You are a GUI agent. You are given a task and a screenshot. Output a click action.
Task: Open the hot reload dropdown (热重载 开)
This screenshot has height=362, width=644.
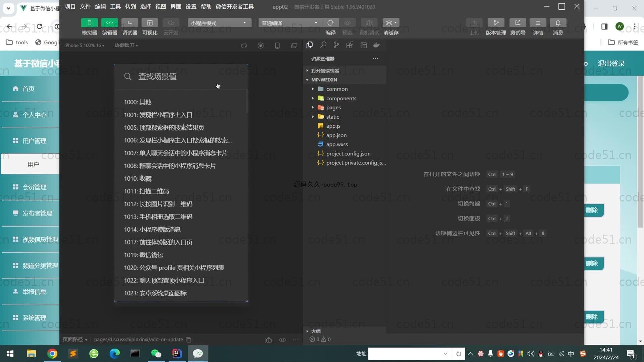pyautogui.click(x=126, y=45)
